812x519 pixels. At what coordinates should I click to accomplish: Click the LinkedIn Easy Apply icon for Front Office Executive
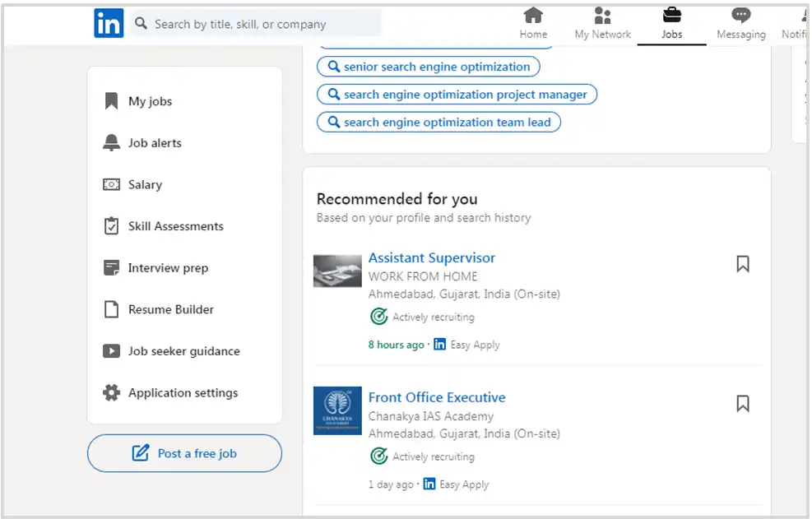click(429, 484)
